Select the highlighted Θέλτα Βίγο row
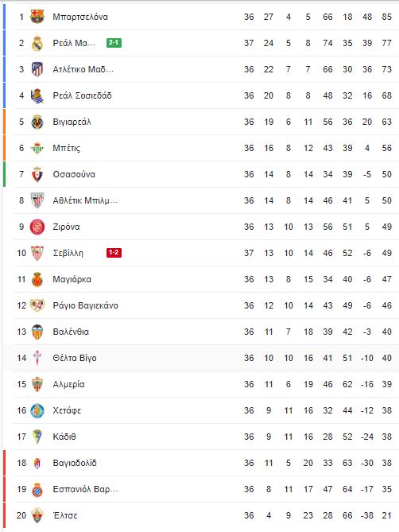Screen dimensions: 399x532 point(201,358)
